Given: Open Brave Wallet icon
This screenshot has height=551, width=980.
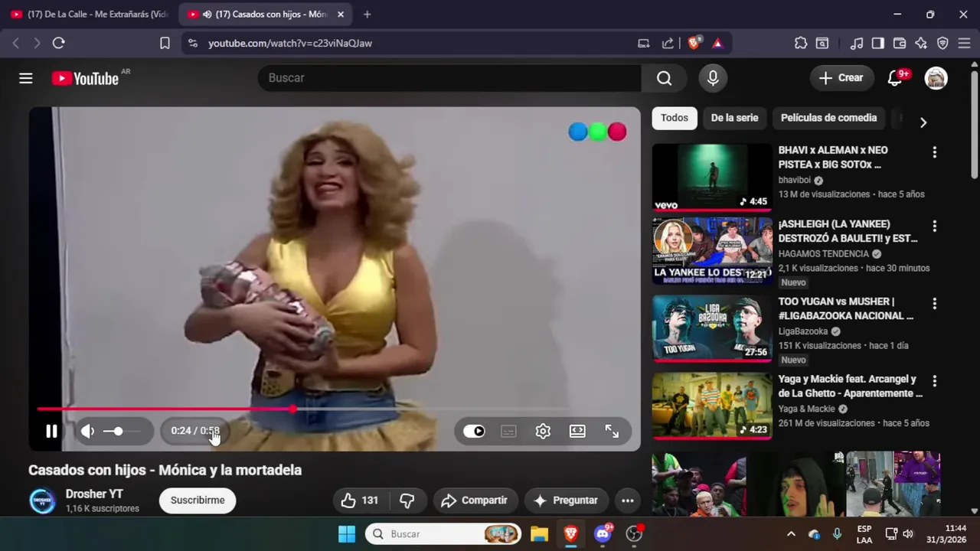Looking at the screenshot, I should [900, 43].
